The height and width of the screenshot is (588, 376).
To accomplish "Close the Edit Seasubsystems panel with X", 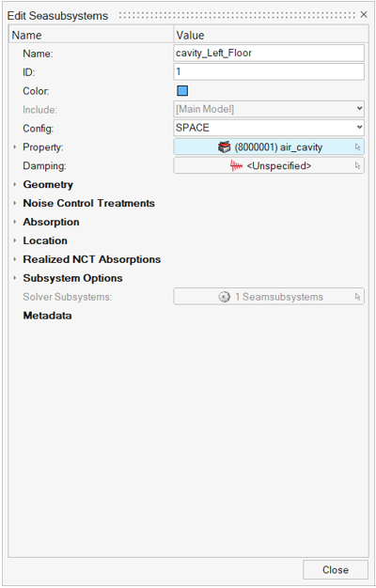I will click(x=364, y=15).
